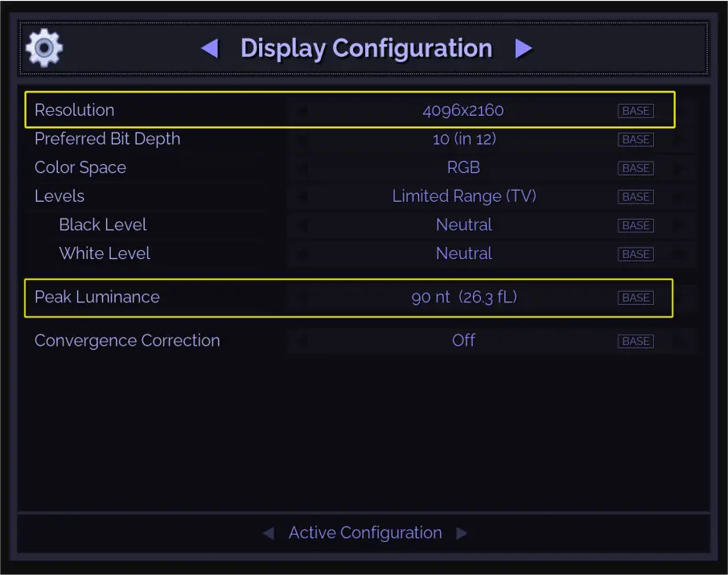Select the Active Configuration label
The height and width of the screenshot is (575, 728).
click(366, 532)
